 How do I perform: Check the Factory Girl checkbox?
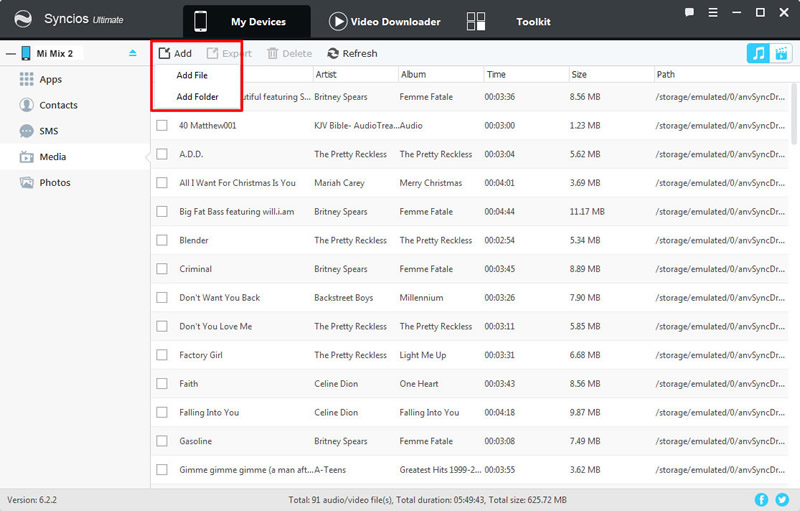point(162,355)
